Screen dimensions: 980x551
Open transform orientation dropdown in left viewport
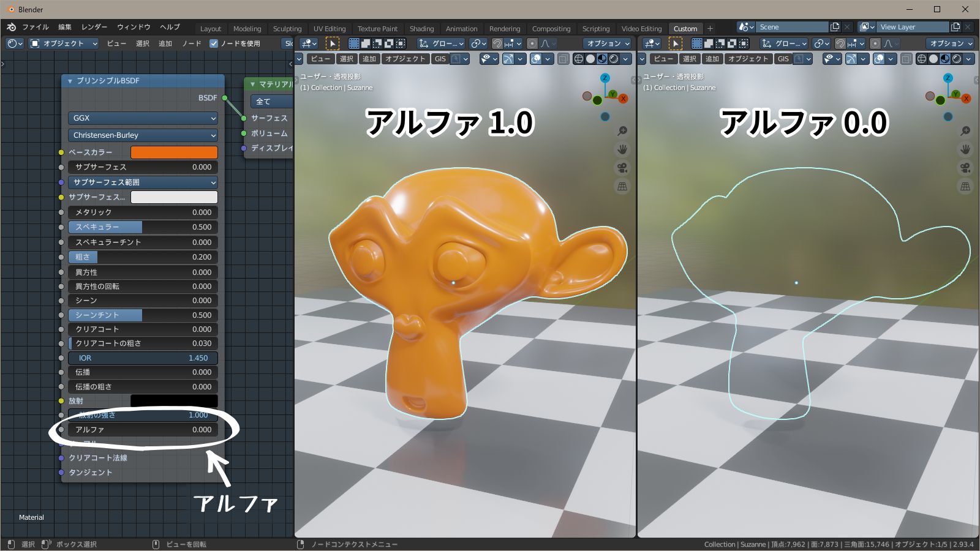(x=441, y=43)
